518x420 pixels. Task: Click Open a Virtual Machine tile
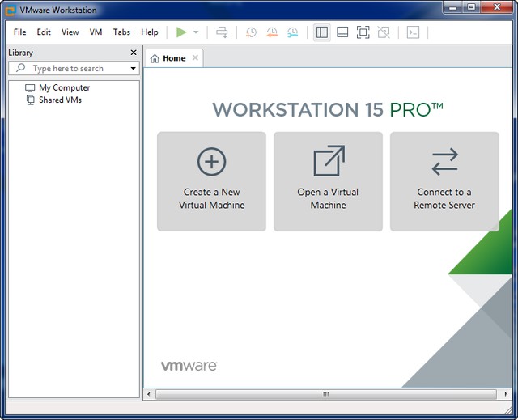pyautogui.click(x=328, y=181)
